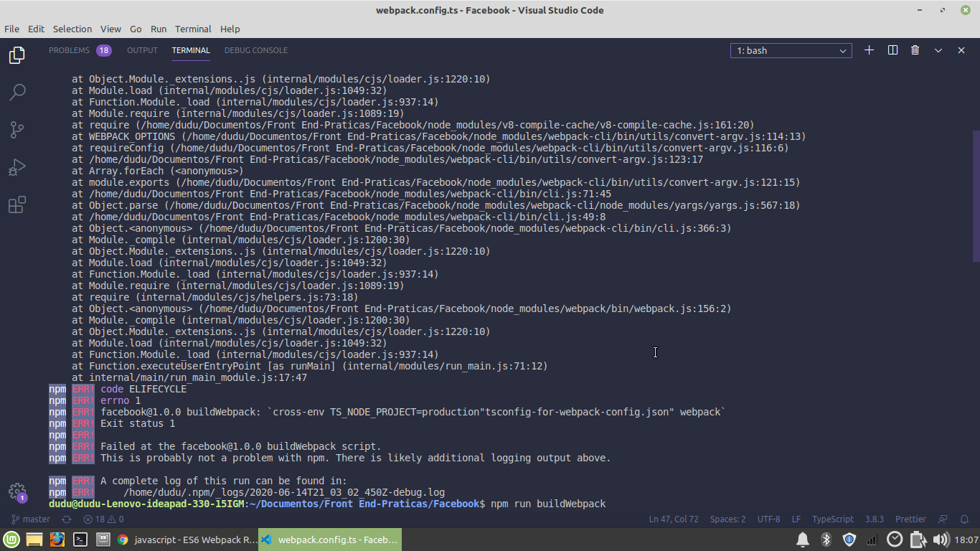The height and width of the screenshot is (551, 980).
Task: Click the terminal vertical scrollbar
Action: click(975, 195)
